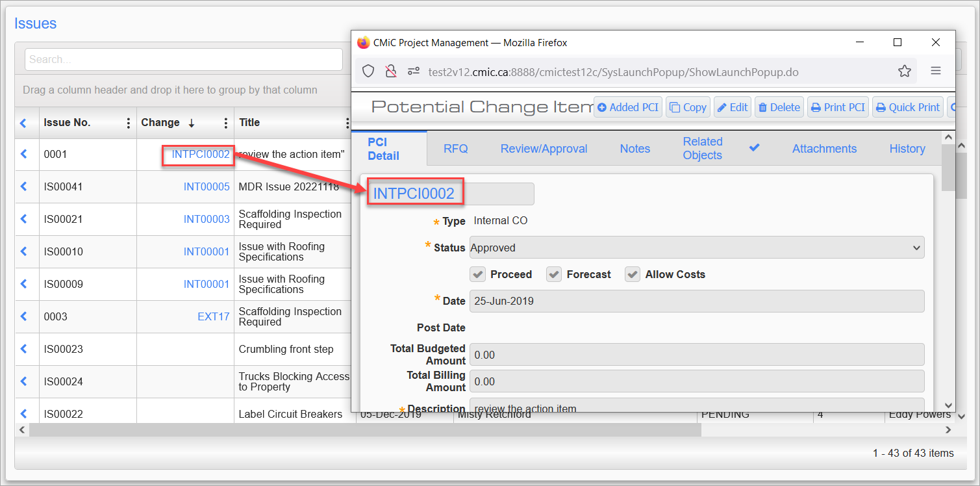
Task: Edit the potential change item
Action: pos(733,107)
